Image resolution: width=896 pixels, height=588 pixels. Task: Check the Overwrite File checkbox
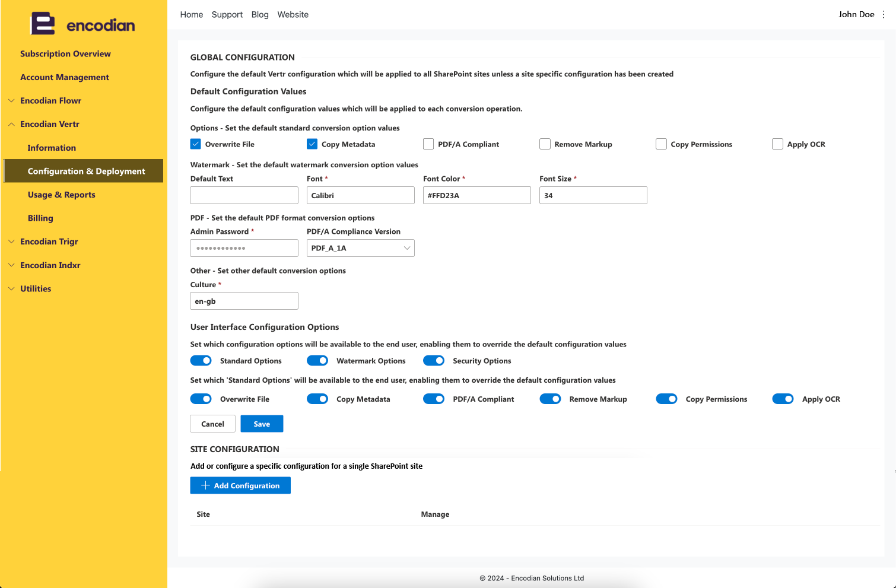[196, 144]
